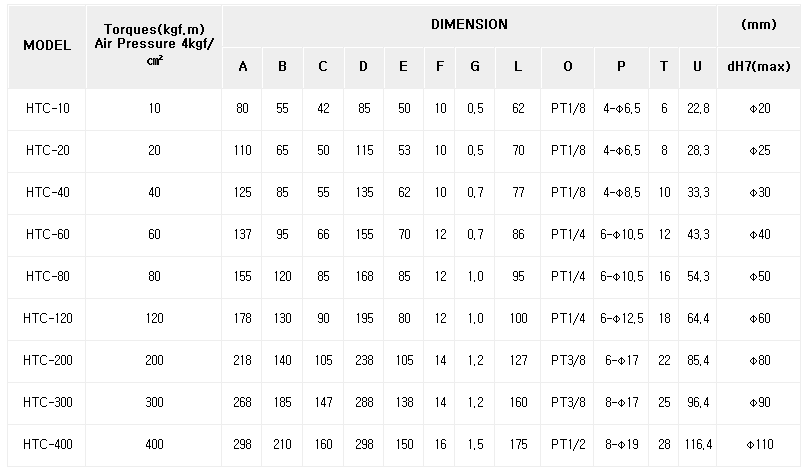
Task: Click the PT1/2 port value
Action: 568,444
